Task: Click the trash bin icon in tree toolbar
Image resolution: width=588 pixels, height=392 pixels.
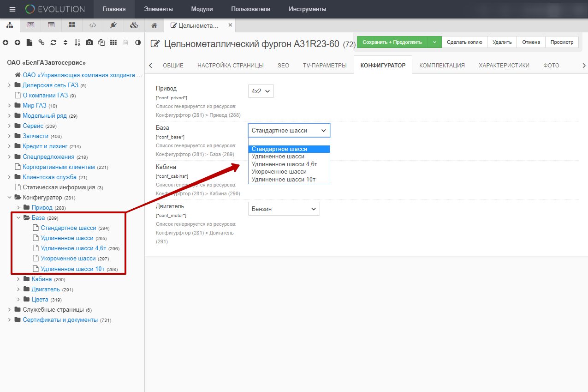Action: tap(125, 42)
